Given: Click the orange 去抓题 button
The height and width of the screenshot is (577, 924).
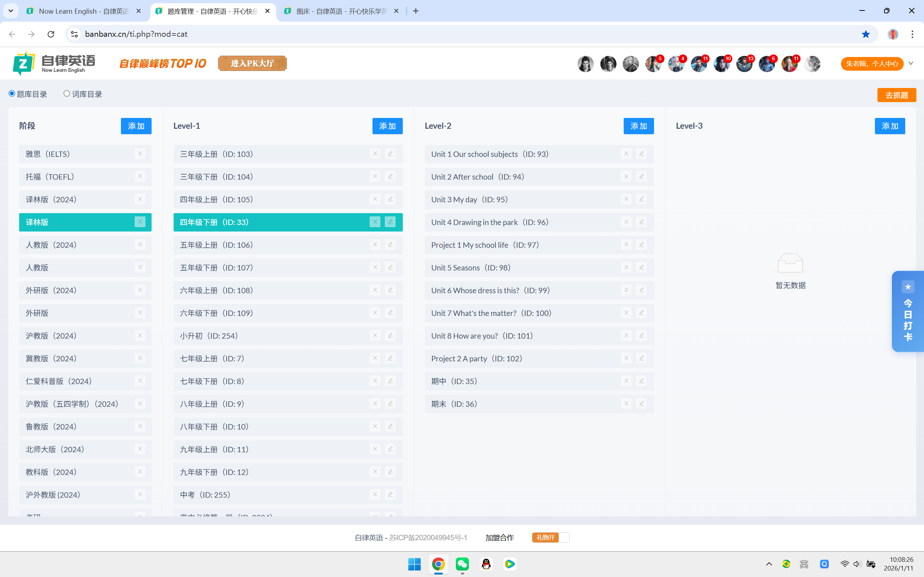Looking at the screenshot, I should (896, 95).
